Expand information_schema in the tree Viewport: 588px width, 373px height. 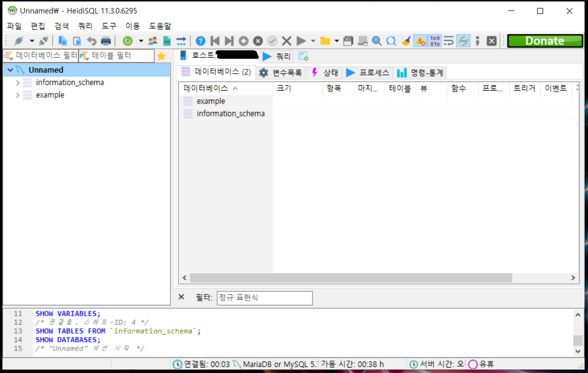click(17, 83)
